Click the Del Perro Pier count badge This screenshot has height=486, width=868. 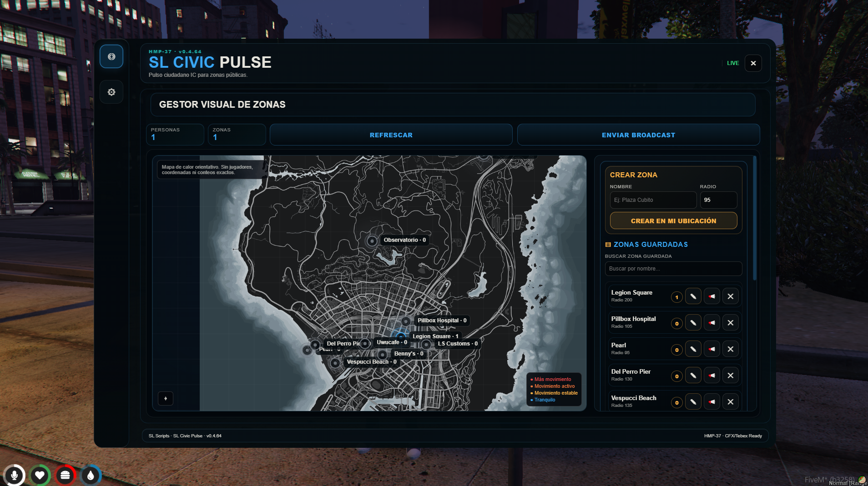[x=676, y=376]
